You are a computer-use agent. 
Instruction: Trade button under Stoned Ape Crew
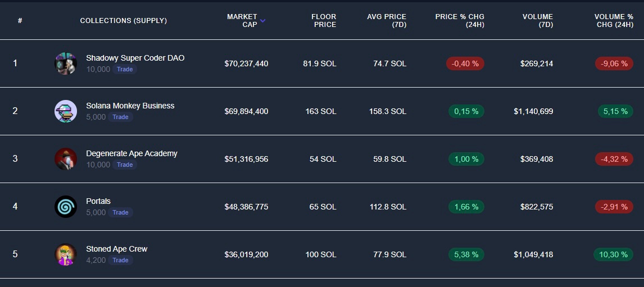click(120, 260)
